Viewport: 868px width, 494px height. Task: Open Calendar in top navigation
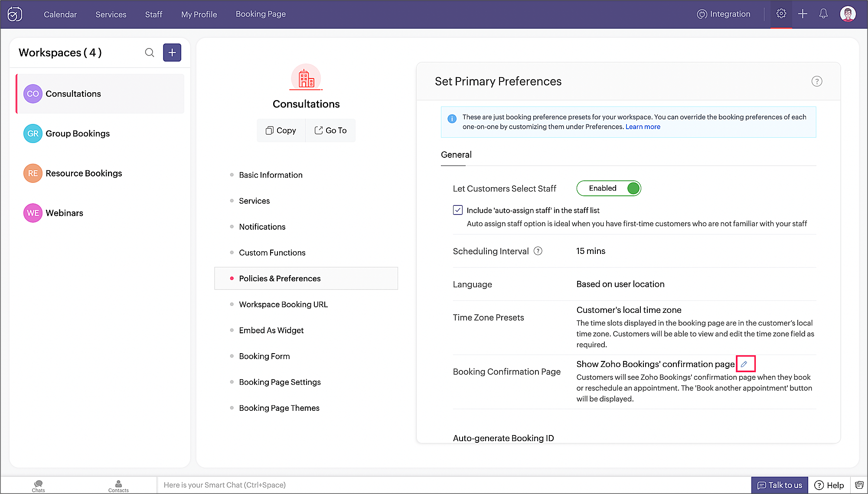[60, 14]
